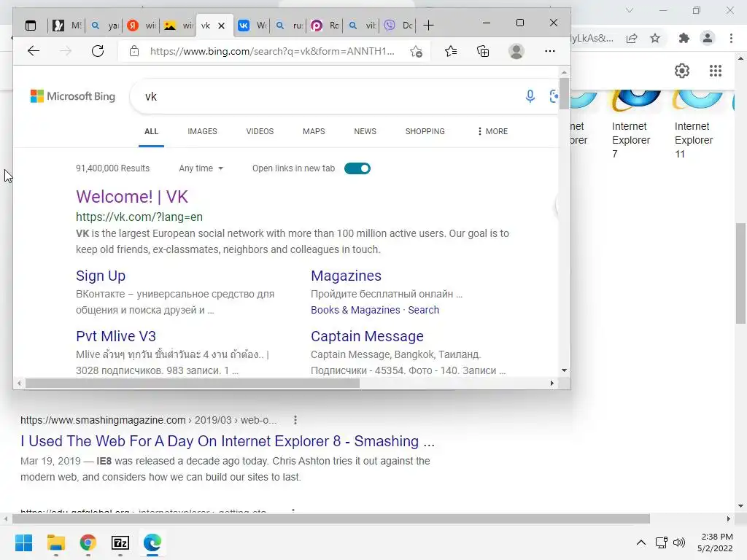Open Chrome Extensions puzzle icon
747x560 pixels.
[x=684, y=38]
